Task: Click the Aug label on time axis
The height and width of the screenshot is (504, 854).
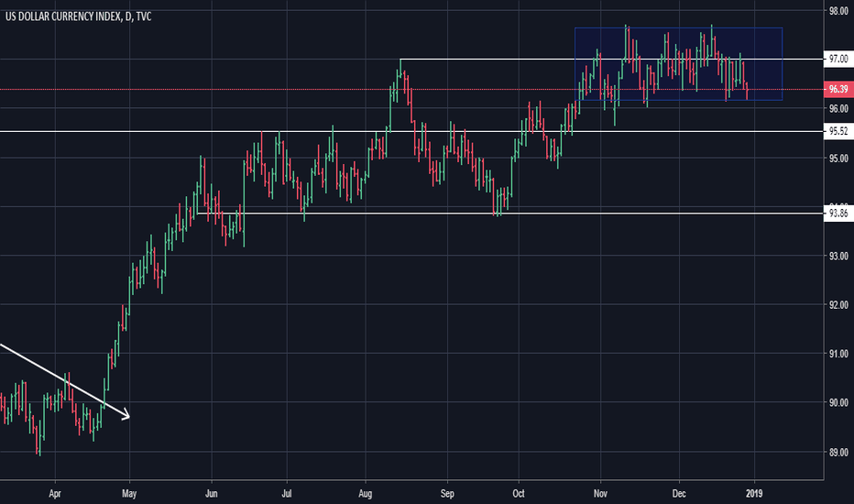Action: pyautogui.click(x=365, y=494)
